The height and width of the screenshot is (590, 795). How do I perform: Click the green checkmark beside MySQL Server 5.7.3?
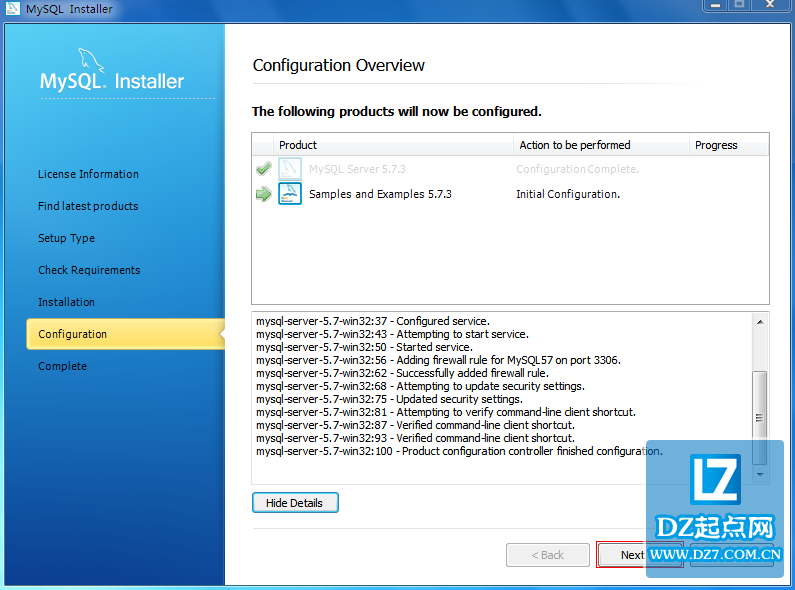tap(264, 169)
